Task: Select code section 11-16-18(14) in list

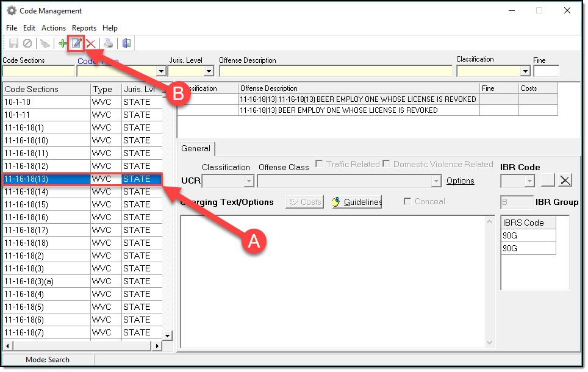Action: 26,191
